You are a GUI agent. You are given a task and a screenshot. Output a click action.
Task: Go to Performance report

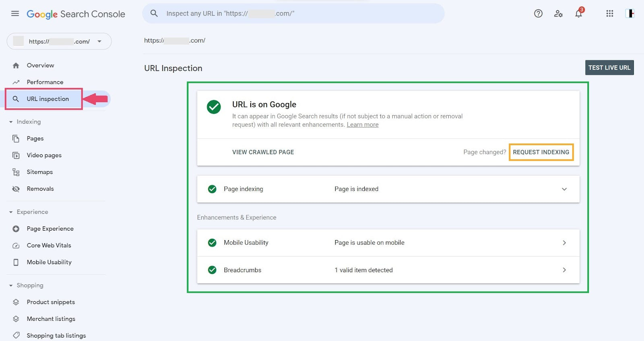(x=45, y=82)
